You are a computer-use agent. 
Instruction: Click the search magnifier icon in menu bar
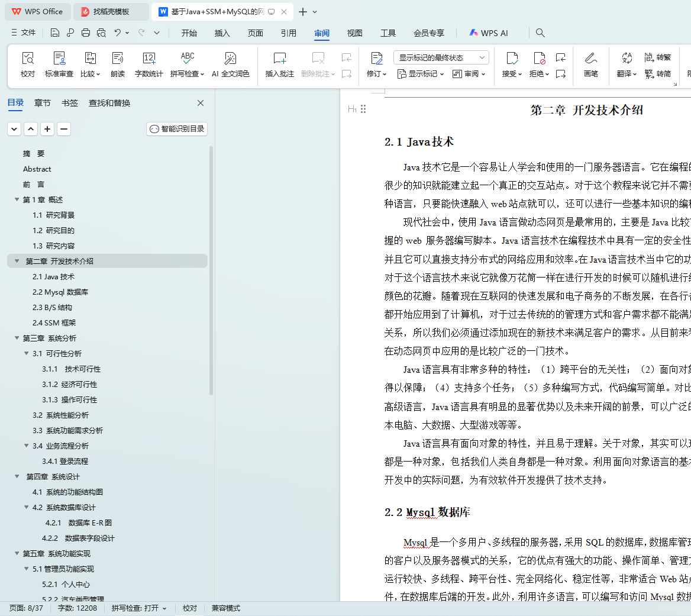click(540, 33)
